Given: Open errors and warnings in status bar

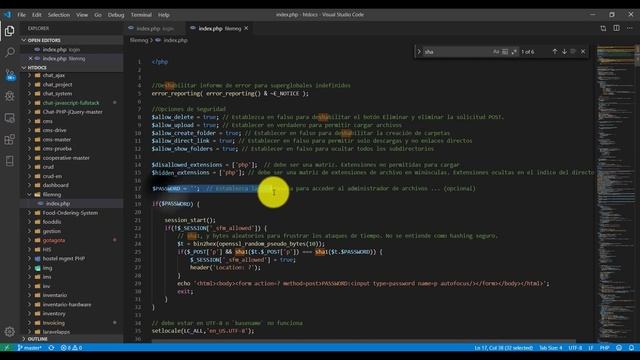Looking at the screenshot, I should tap(71, 348).
